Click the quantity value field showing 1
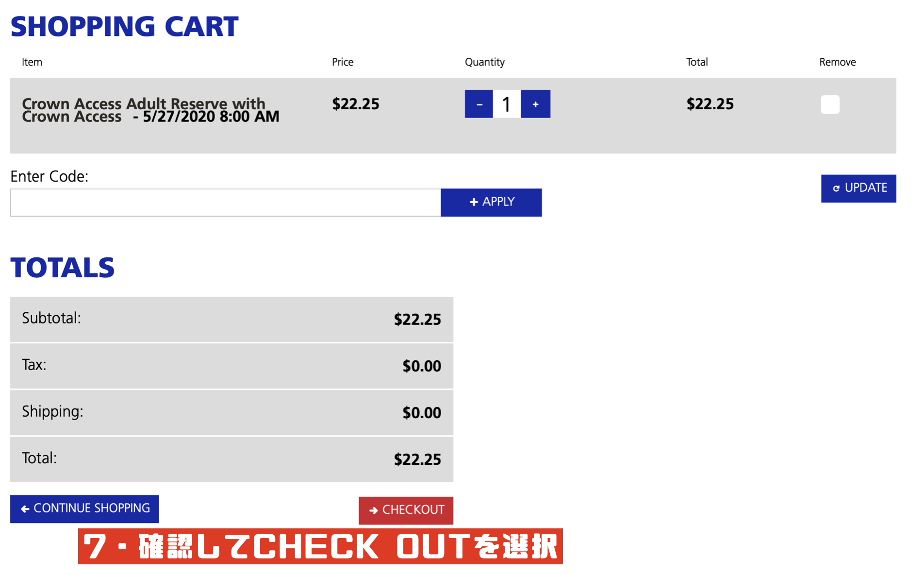Viewport: 924px width, 575px height. pyautogui.click(x=507, y=104)
